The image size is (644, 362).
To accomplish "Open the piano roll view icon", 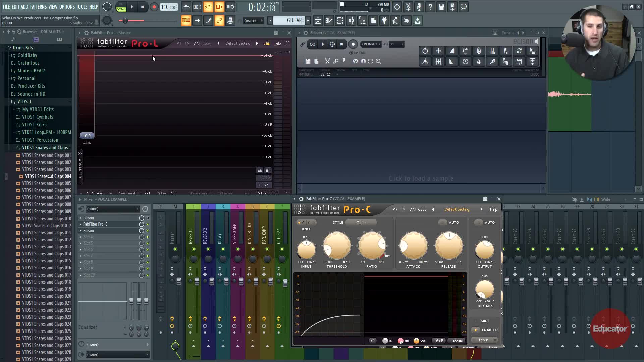I will coord(329,21).
